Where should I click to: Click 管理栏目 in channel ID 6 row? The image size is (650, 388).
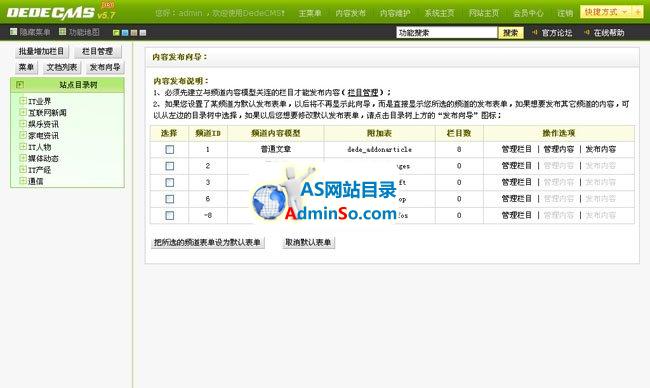(x=517, y=199)
